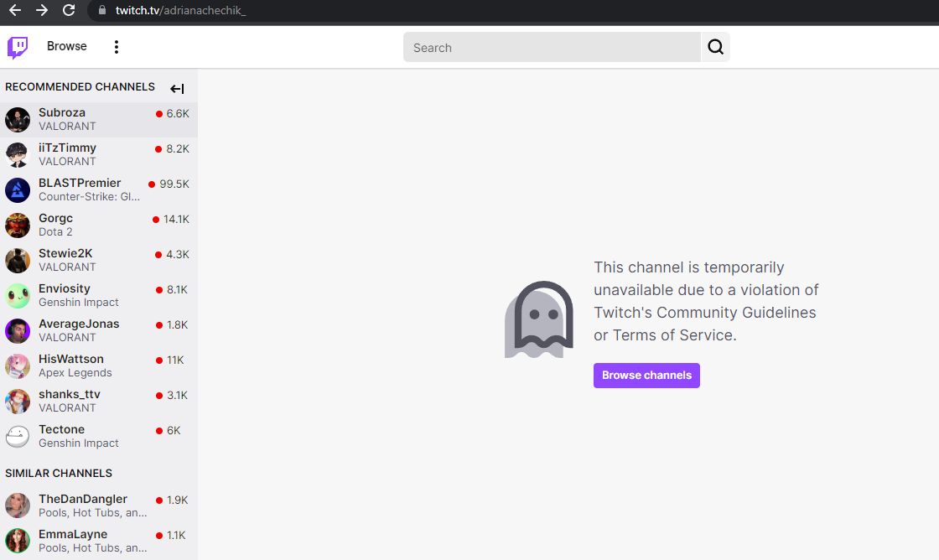The image size is (939, 560).
Task: Click the Apex Legends game label
Action: [75, 372]
